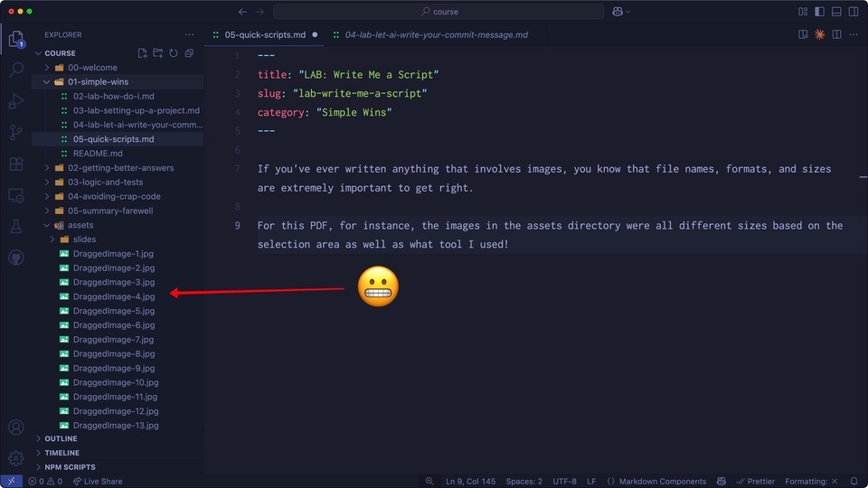Go back in navigation history
This screenshot has width=868, height=488.
pyautogui.click(x=242, y=12)
